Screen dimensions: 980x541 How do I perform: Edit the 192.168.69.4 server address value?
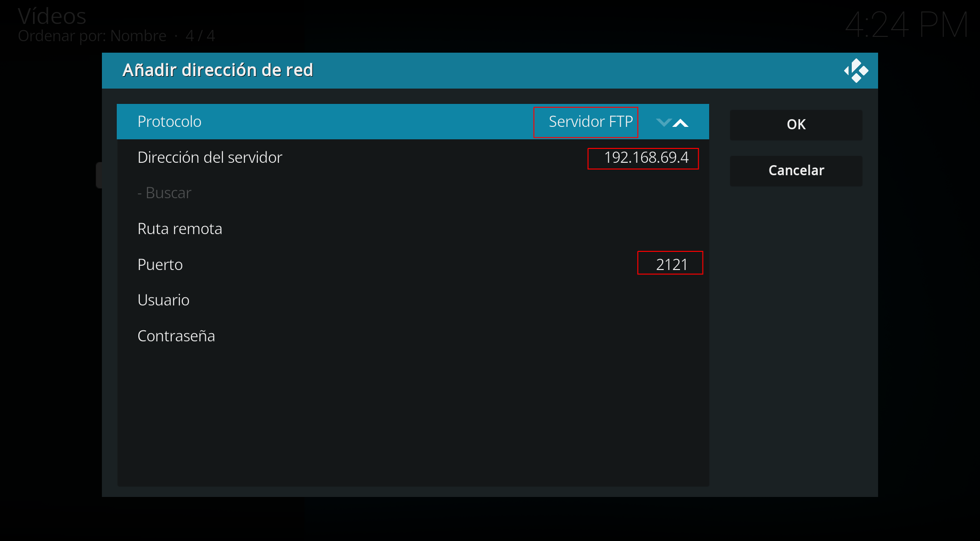(x=646, y=158)
